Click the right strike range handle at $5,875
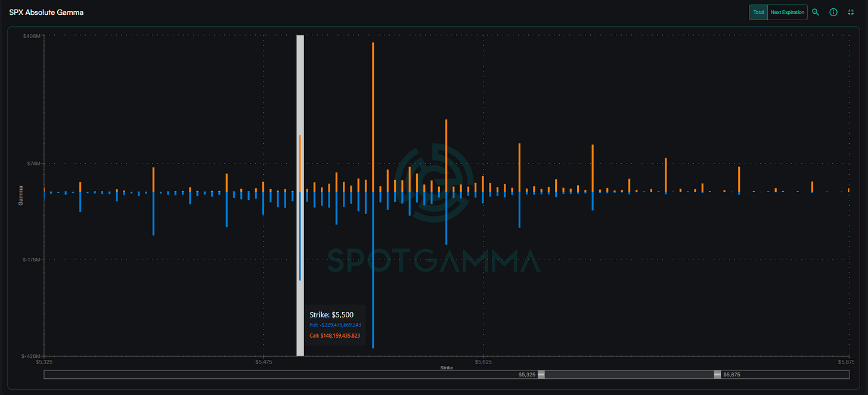The image size is (868, 395). coord(717,375)
